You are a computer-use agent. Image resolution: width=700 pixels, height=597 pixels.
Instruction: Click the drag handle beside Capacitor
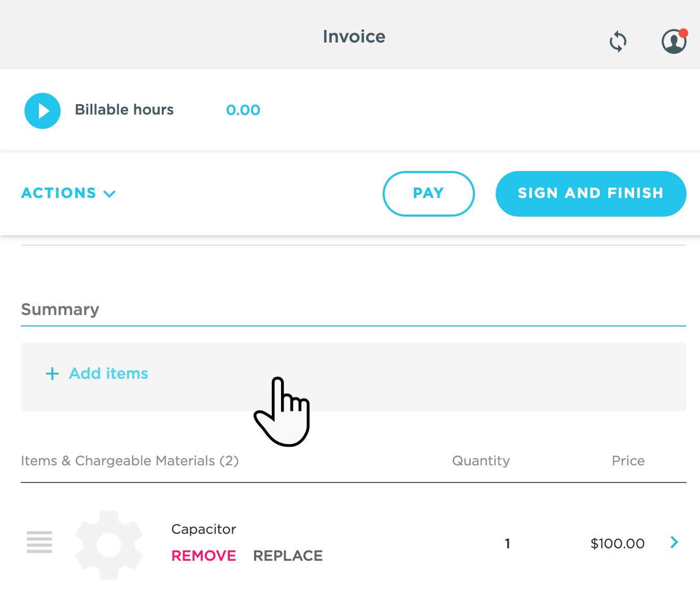(x=39, y=542)
